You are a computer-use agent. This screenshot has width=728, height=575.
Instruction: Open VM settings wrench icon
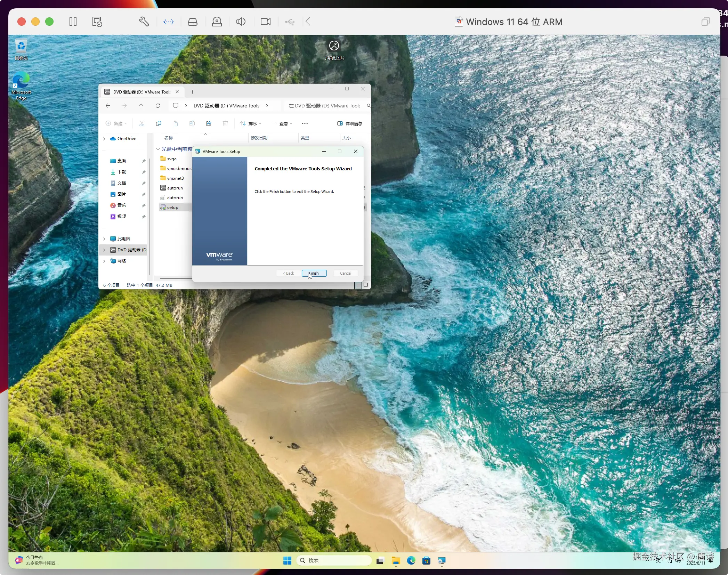tap(144, 22)
